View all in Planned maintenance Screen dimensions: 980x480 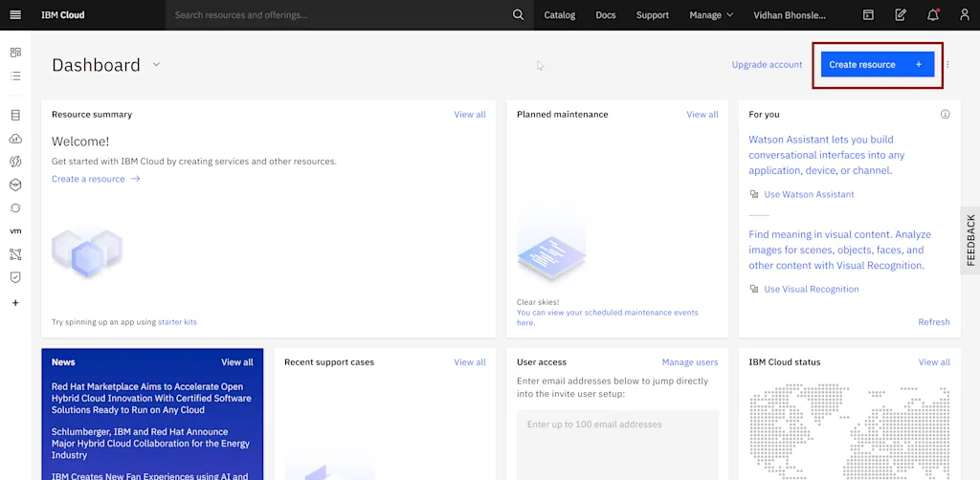(702, 114)
